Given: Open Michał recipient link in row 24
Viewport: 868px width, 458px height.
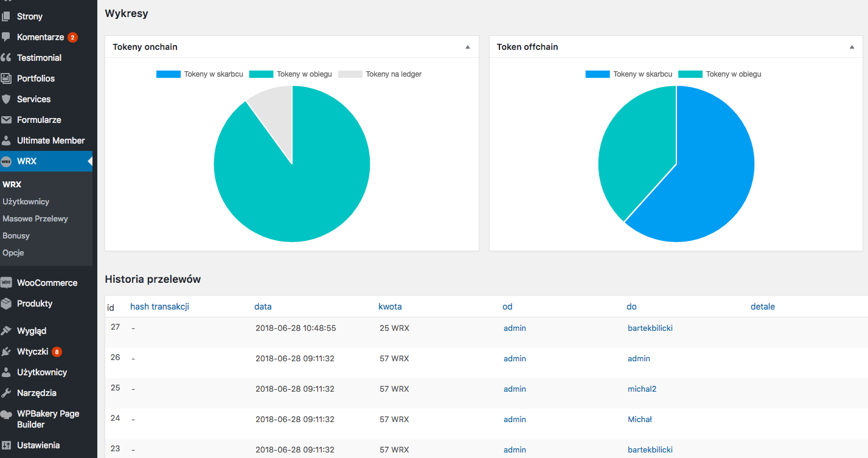Looking at the screenshot, I should pos(640,419).
